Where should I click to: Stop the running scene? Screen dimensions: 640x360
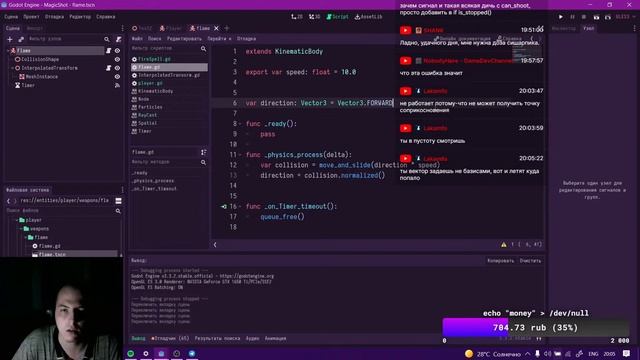click(x=584, y=17)
